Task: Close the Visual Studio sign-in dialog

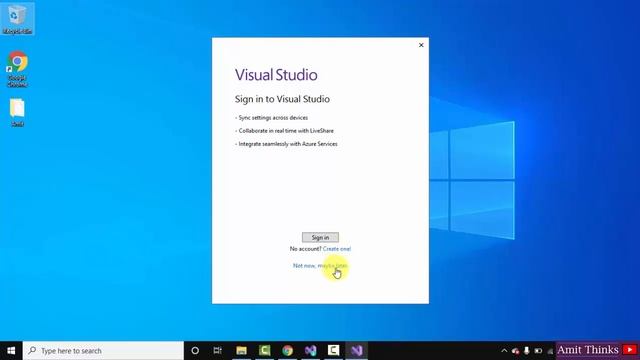Action: [x=421, y=45]
